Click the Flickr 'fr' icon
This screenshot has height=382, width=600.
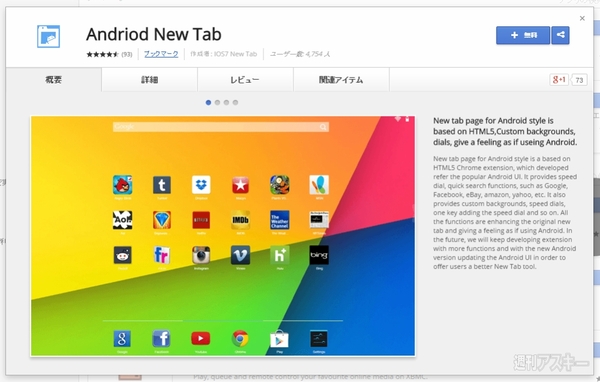[162, 255]
